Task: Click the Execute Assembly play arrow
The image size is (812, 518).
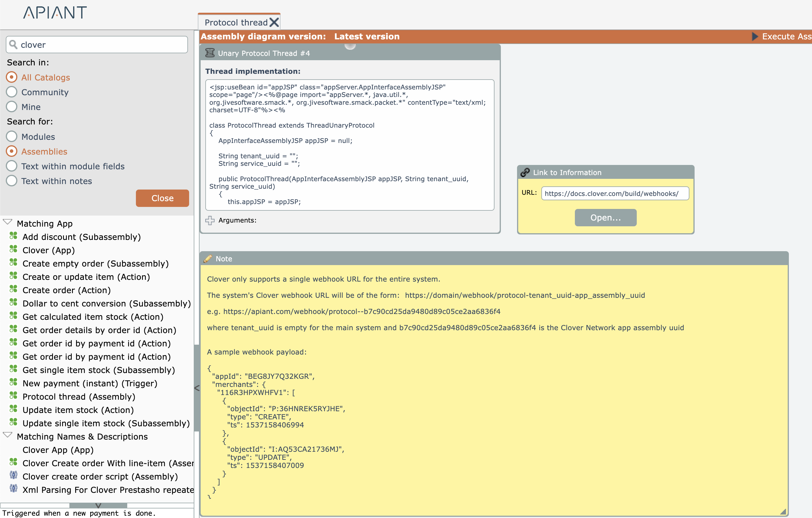Action: (x=755, y=36)
